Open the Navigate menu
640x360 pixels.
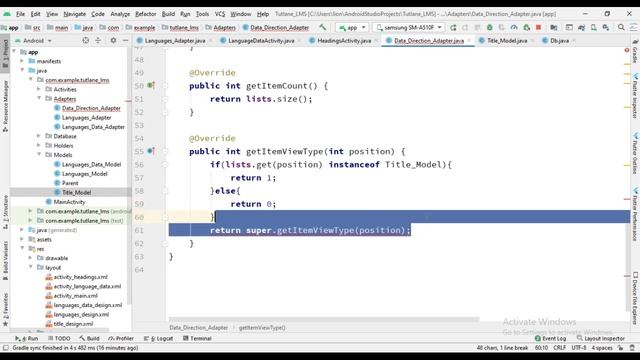[x=75, y=14]
